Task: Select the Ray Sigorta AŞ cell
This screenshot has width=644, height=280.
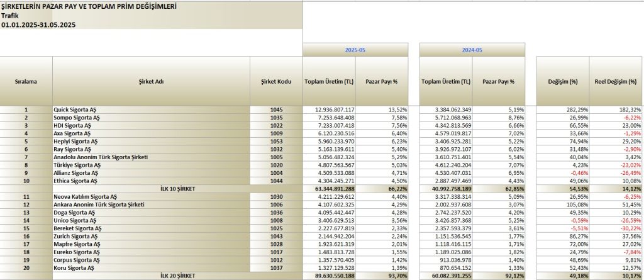Action: (x=151, y=149)
